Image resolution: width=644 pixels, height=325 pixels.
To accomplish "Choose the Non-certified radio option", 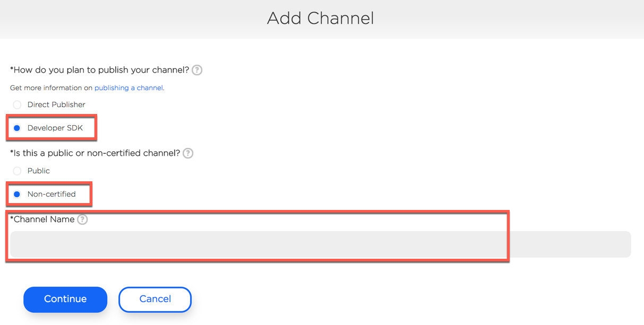I will [x=17, y=194].
